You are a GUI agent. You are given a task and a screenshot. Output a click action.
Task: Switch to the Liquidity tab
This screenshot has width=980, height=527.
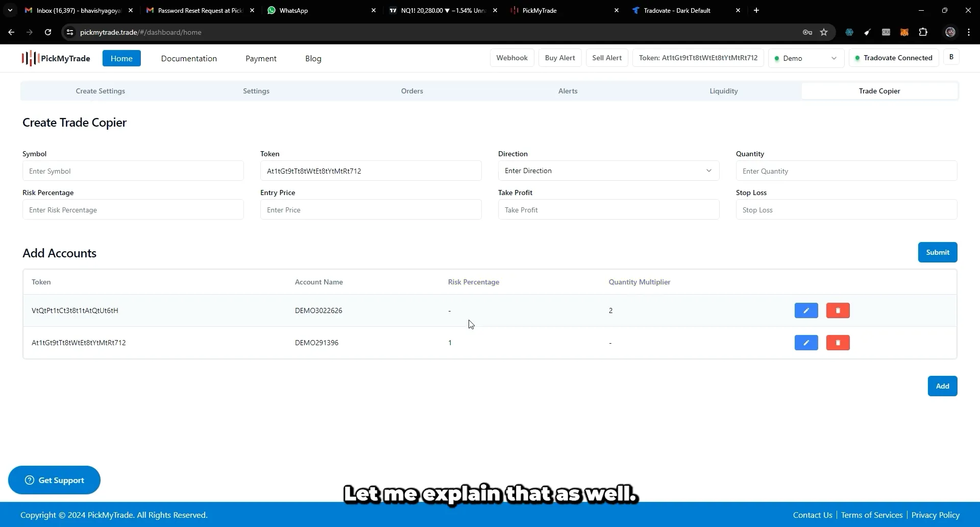724,91
